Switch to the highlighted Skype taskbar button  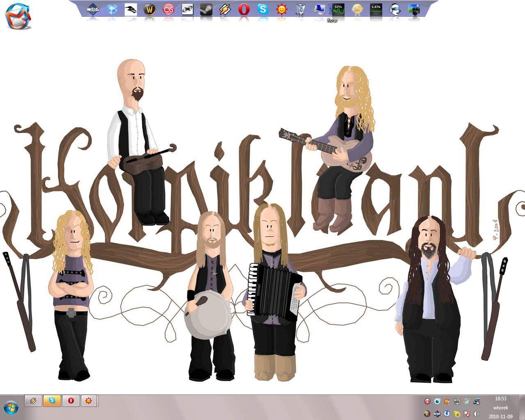coord(52,401)
